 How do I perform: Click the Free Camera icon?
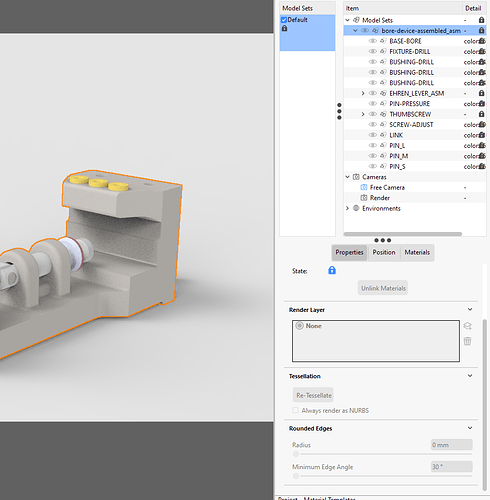[x=364, y=187]
